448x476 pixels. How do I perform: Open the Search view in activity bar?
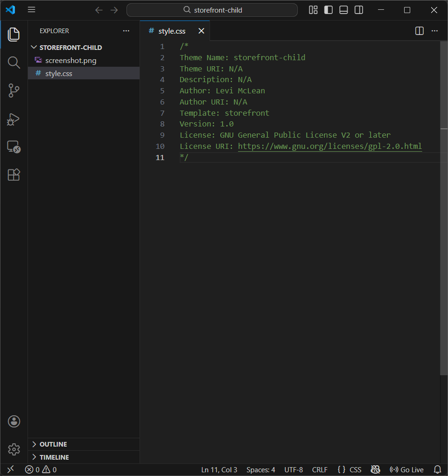click(14, 63)
